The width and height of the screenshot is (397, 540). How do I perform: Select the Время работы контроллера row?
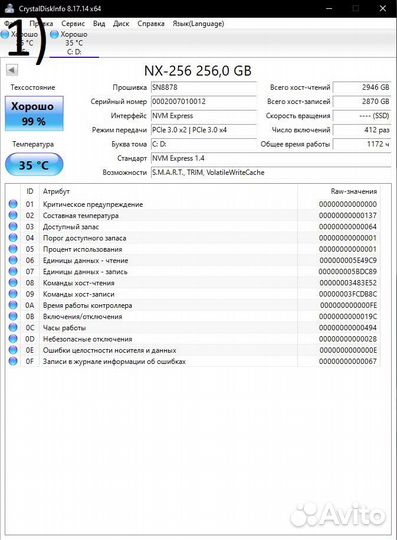click(193, 305)
